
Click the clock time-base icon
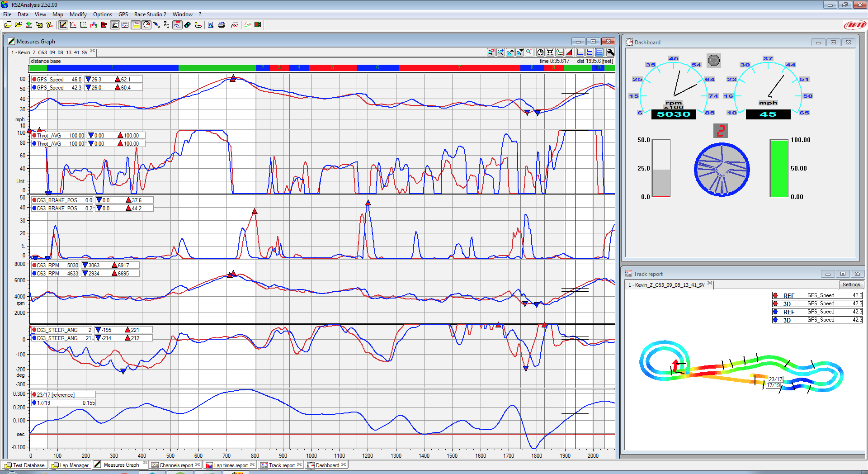coord(540,52)
